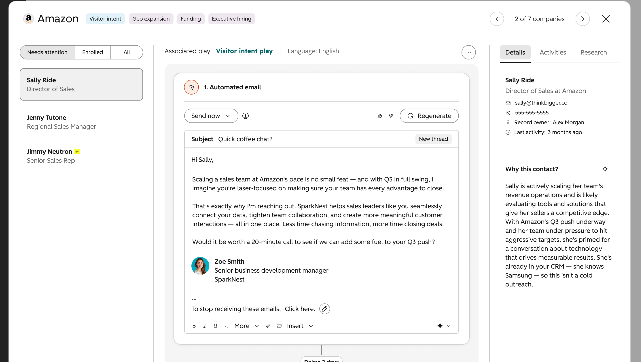The image size is (644, 362).
Task: Click the phone number 555-555-5555
Action: [x=532, y=112]
